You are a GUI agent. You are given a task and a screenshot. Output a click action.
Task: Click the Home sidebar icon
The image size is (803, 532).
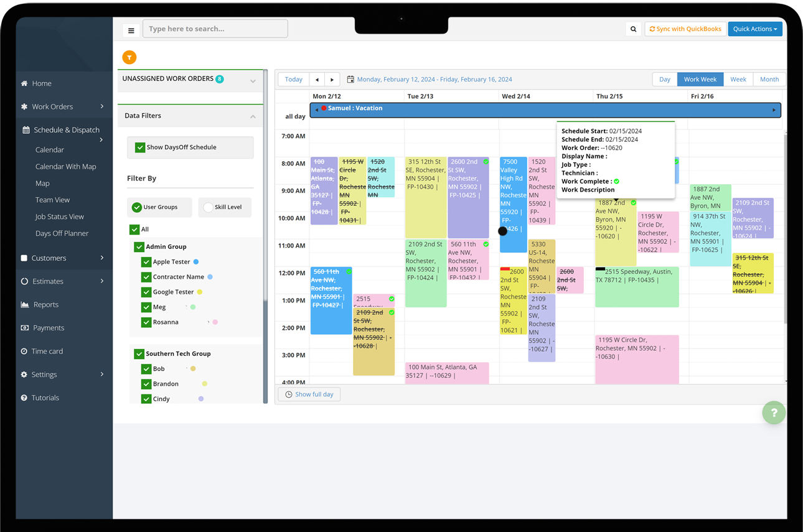tap(24, 83)
